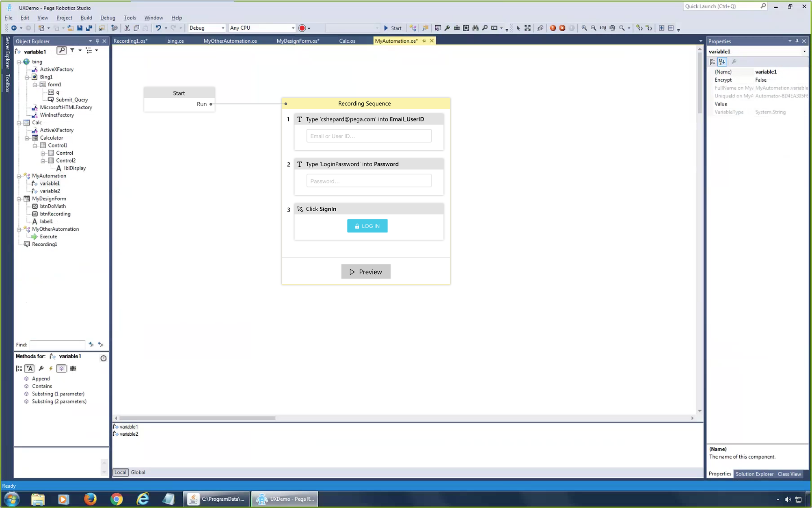
Task: Open the Debug configuration dropdown
Action: (x=222, y=28)
